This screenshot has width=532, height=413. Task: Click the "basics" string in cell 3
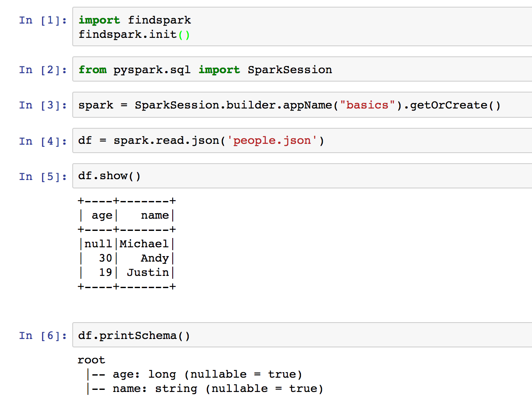click(x=367, y=105)
